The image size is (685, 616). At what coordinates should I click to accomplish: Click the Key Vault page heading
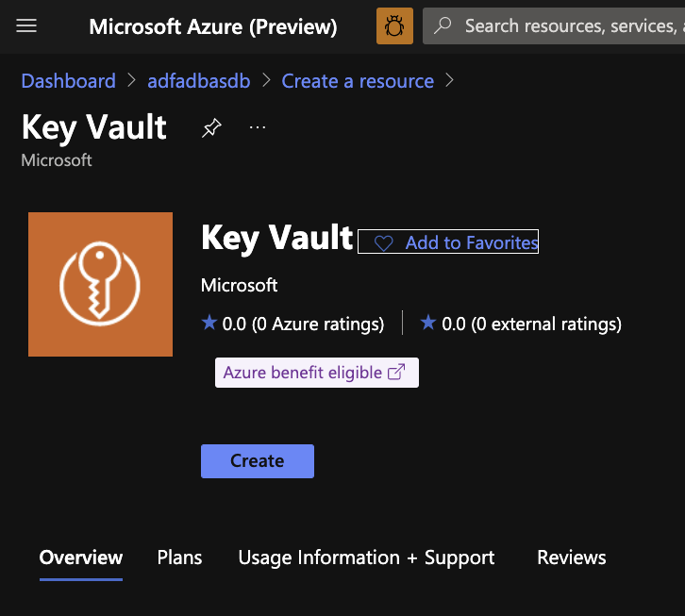pyautogui.click(x=94, y=127)
